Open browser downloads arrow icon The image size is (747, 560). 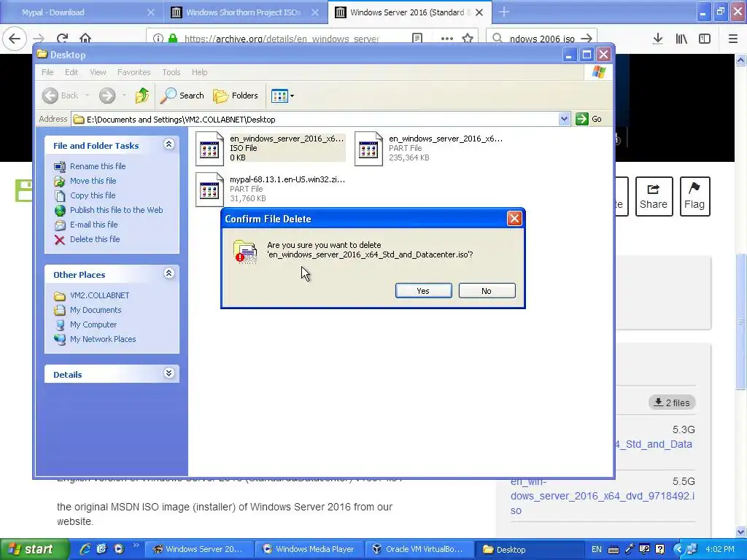[x=657, y=39]
